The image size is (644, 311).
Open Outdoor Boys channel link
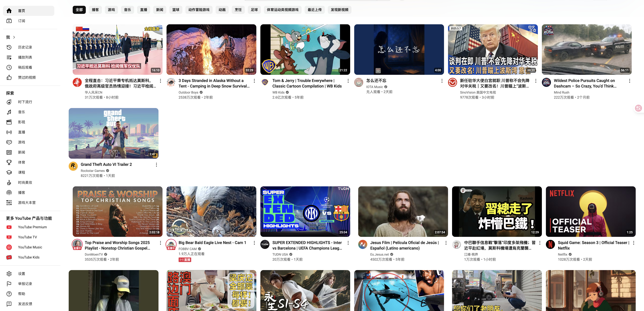point(188,92)
